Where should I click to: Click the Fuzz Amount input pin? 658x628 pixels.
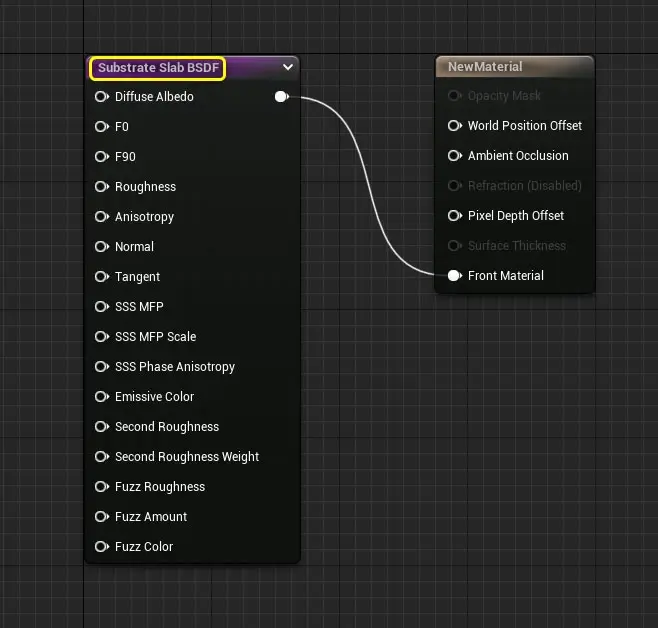(x=102, y=517)
